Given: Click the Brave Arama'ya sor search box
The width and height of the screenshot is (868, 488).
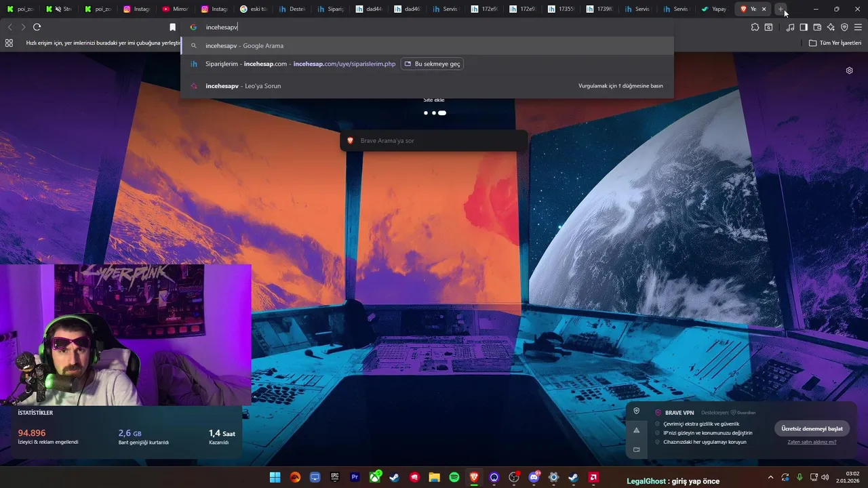Looking at the screenshot, I should 434,140.
